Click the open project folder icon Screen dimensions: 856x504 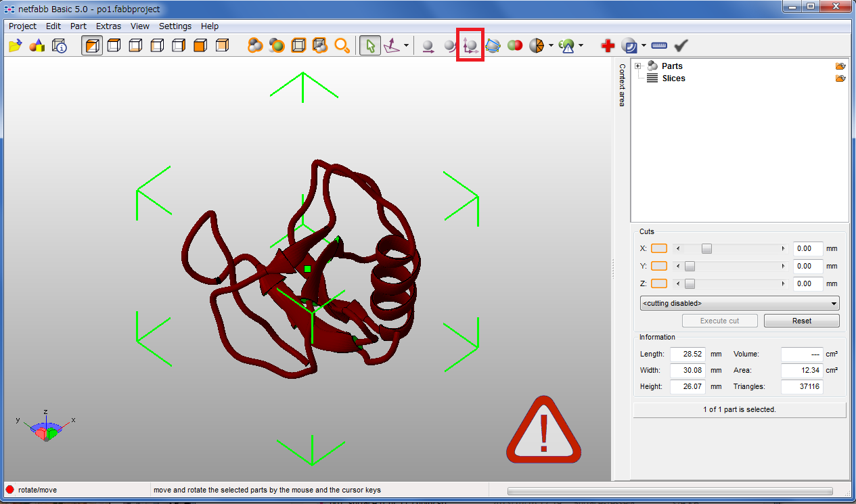(x=15, y=46)
